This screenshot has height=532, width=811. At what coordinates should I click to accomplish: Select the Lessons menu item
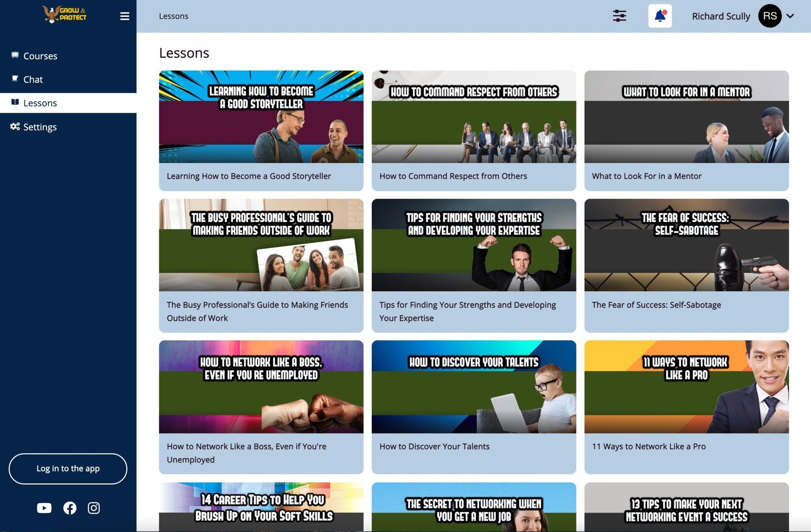click(x=41, y=103)
